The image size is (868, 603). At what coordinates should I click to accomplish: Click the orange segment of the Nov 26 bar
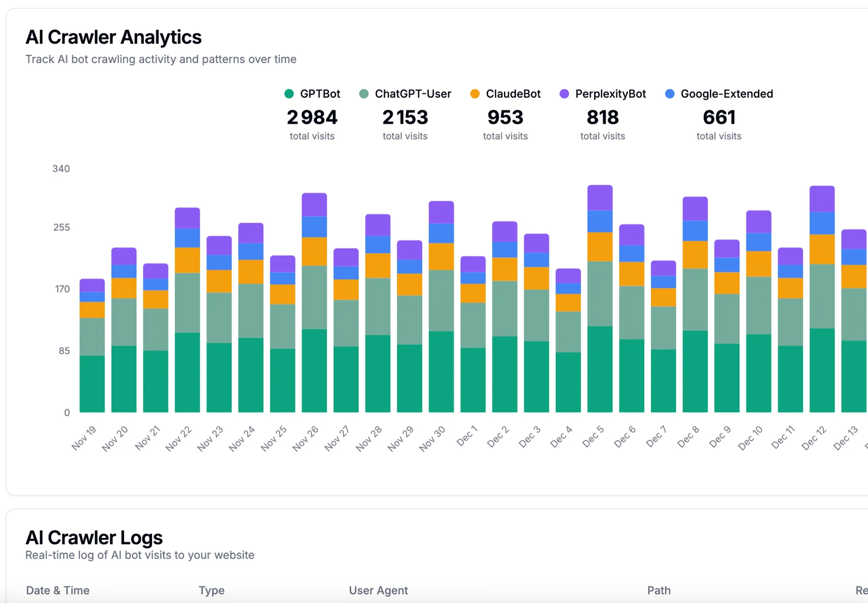(314, 251)
